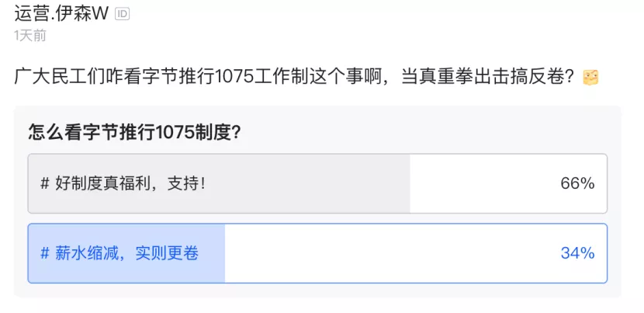Click the # symbol before 好制度真福利
The height and width of the screenshot is (313, 644).
click(45, 183)
